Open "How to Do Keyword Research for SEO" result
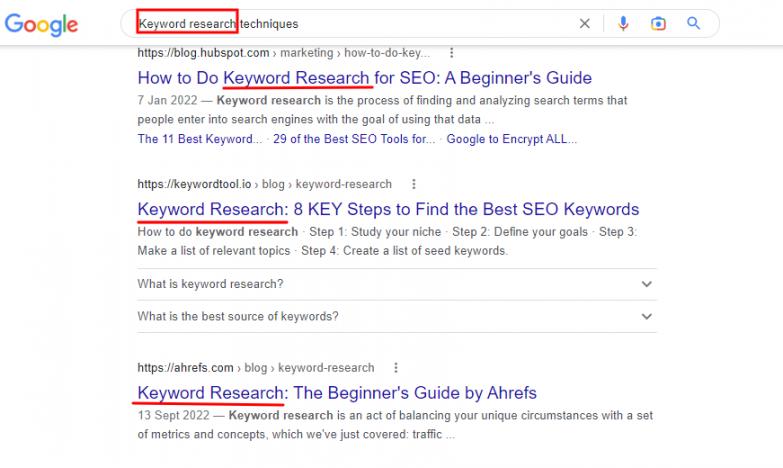Screen dimensions: 783x468 (364, 78)
